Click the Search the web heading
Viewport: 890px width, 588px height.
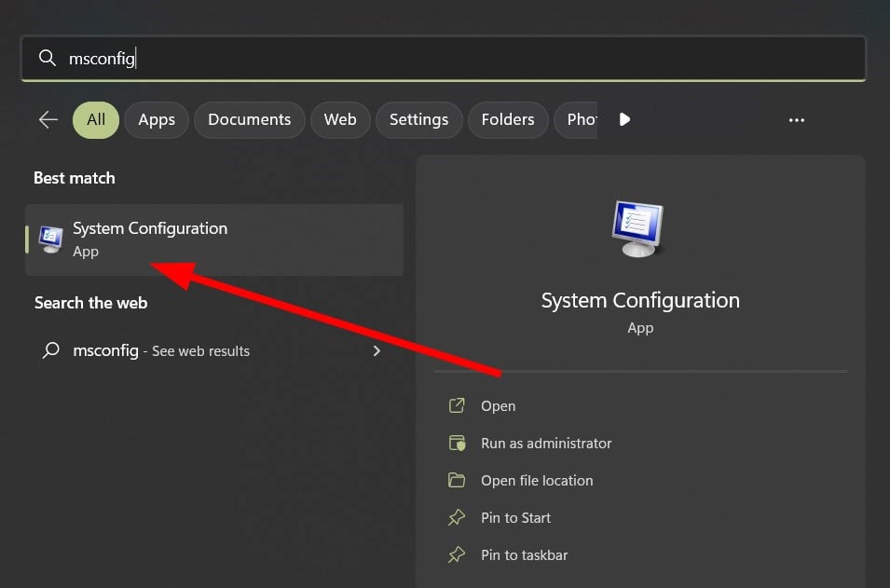point(90,303)
